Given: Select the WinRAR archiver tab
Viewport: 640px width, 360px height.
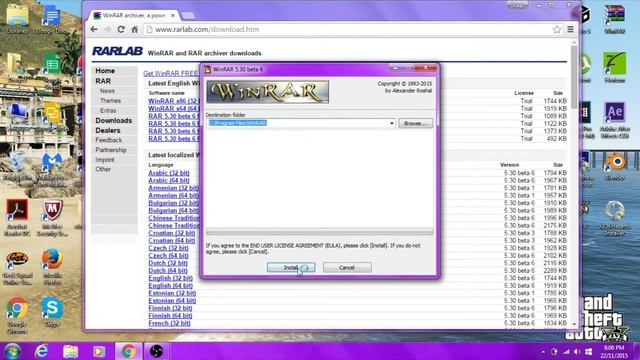Looking at the screenshot, I should point(134,15).
